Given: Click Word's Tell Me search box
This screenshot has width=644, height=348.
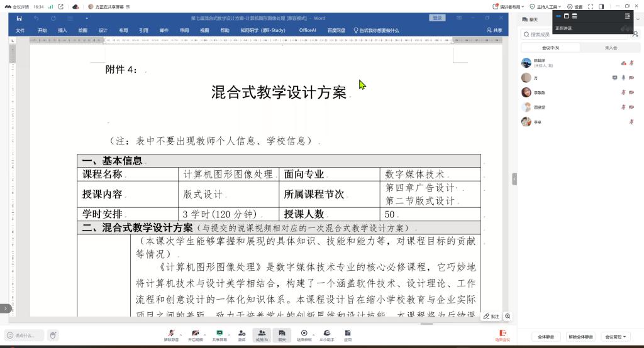Looking at the screenshot, I should tap(376, 30).
